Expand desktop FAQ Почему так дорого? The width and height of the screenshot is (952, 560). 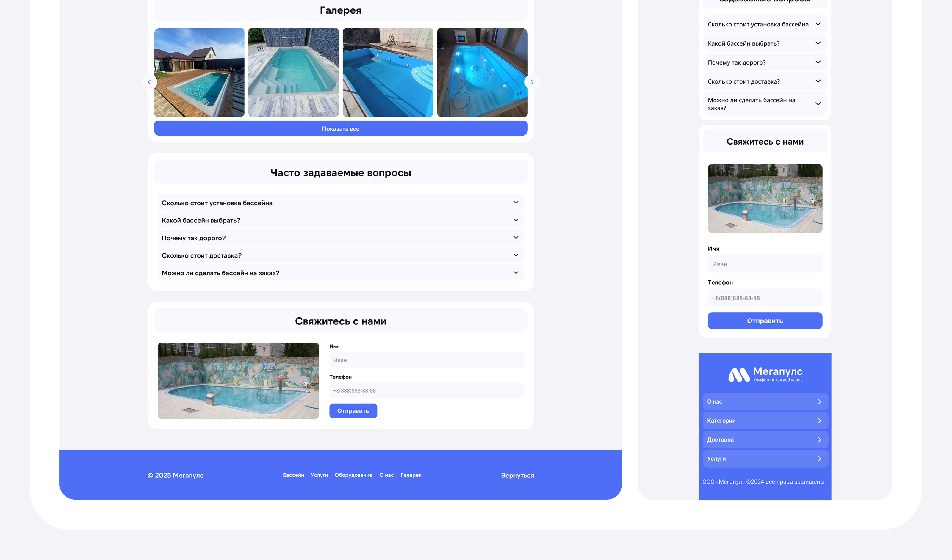point(516,238)
